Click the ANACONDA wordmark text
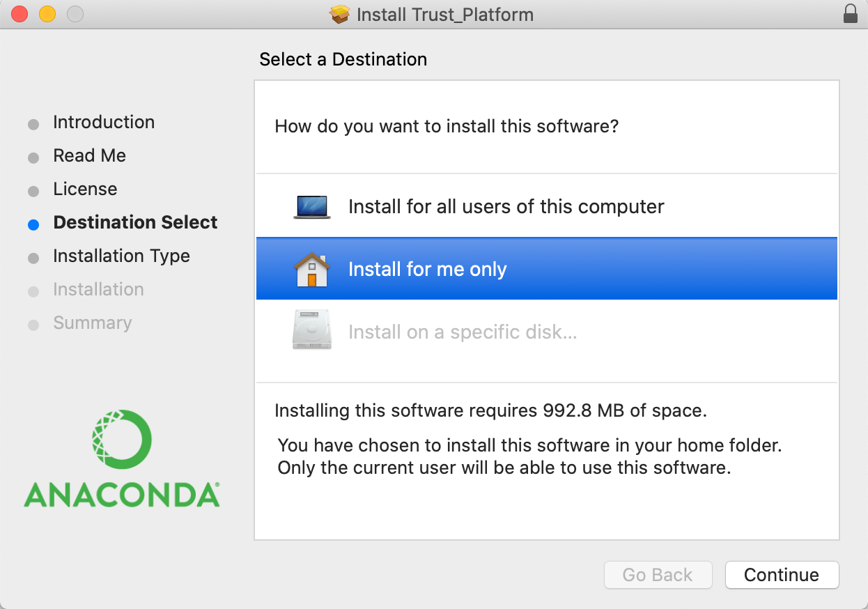This screenshot has height=609, width=868. tap(121, 494)
